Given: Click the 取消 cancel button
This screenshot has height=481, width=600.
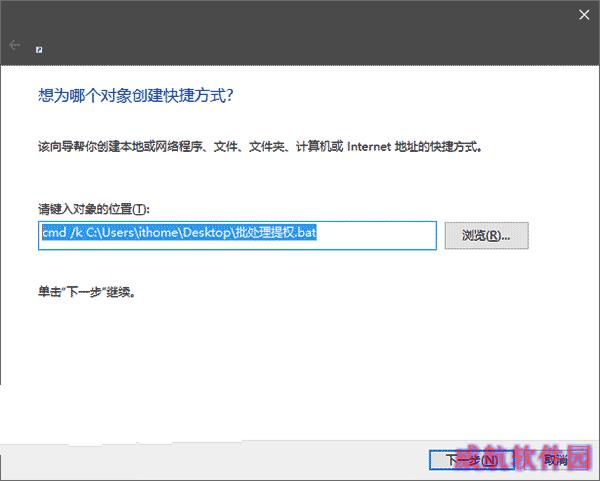Looking at the screenshot, I should 555,460.
